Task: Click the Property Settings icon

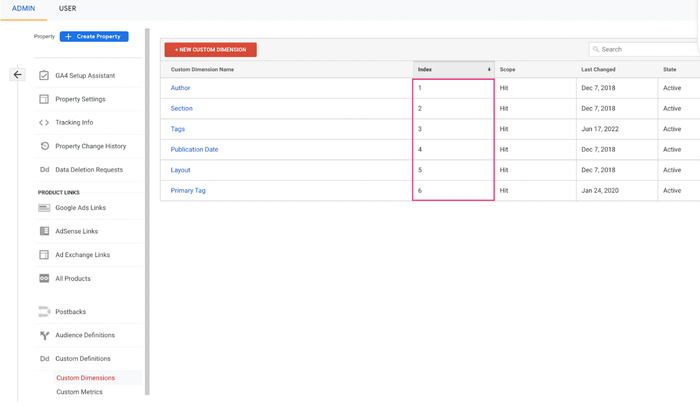Action: click(44, 99)
